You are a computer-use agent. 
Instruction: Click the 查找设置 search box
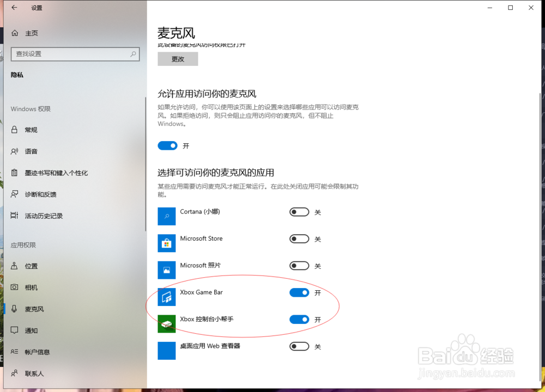click(x=75, y=54)
